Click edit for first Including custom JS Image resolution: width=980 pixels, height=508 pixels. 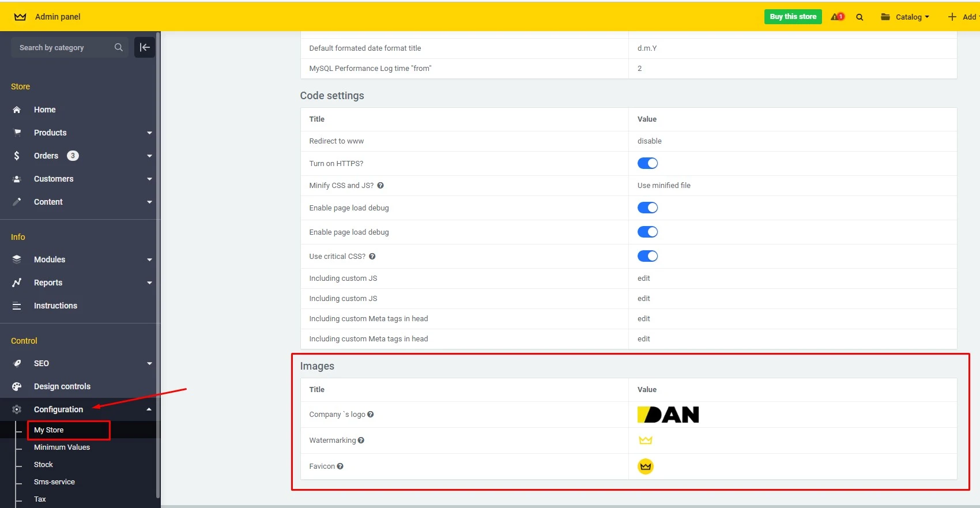643,278
